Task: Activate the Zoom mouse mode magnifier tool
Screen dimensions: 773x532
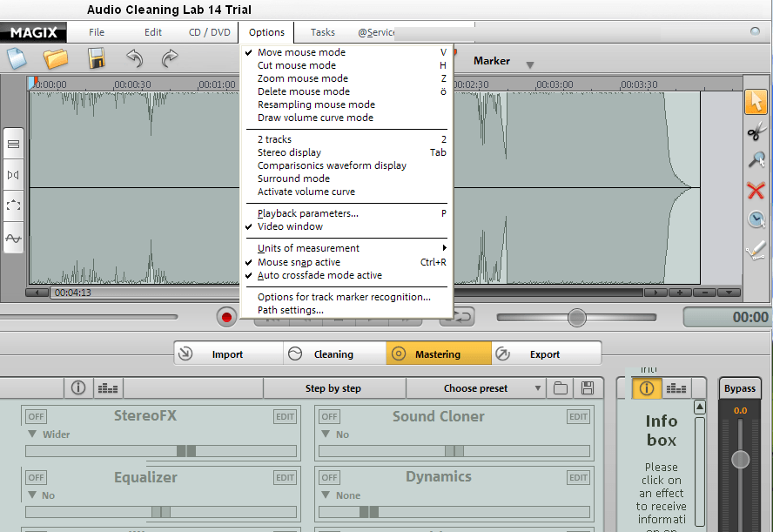Action: coord(756,161)
